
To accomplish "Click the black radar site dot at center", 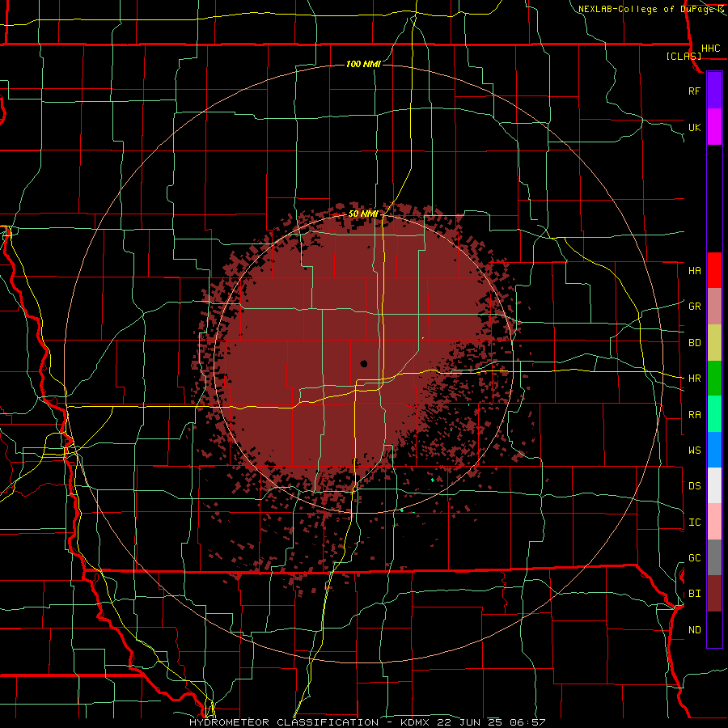I will pos(363,363).
